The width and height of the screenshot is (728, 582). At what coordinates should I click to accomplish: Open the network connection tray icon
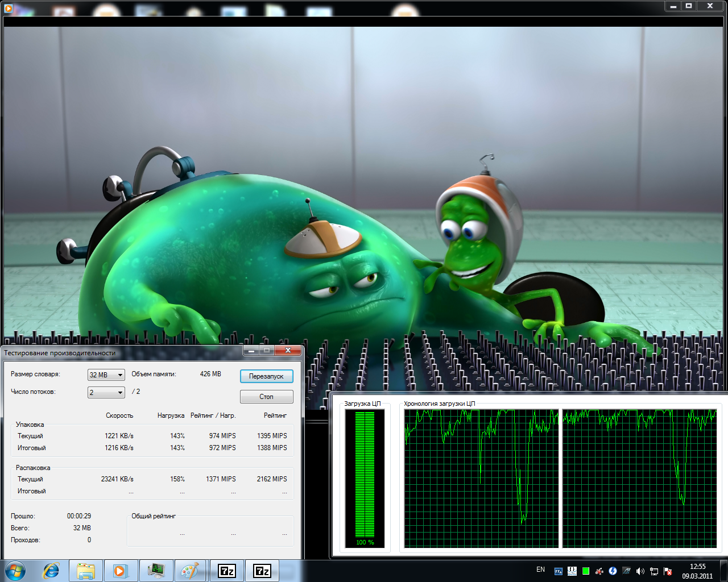click(654, 571)
